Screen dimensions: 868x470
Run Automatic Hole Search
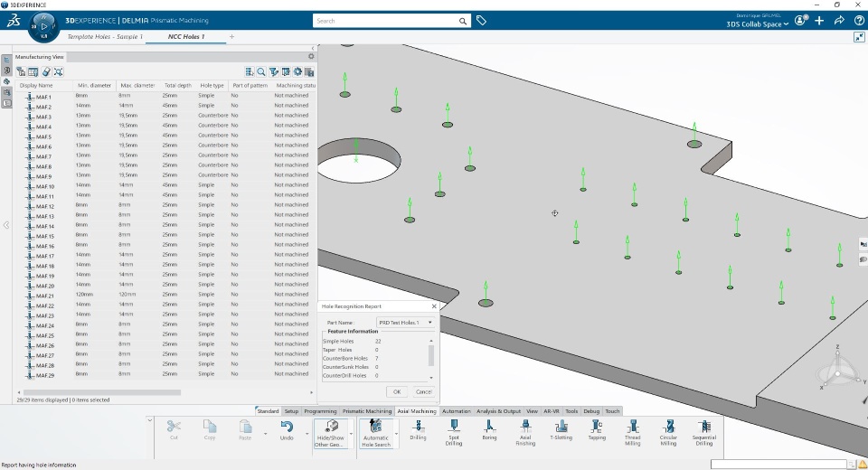376,433
